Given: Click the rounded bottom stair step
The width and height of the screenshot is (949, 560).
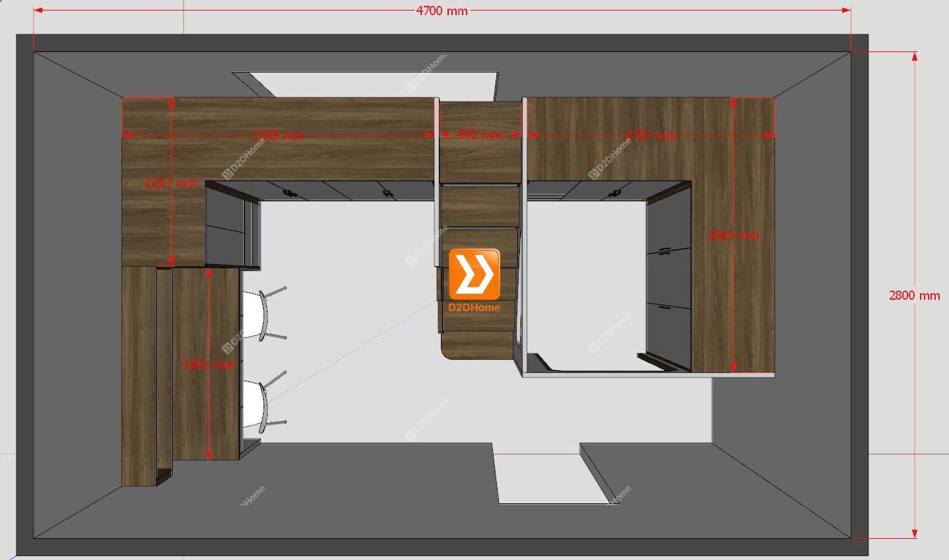Looking at the screenshot, I should [478, 346].
